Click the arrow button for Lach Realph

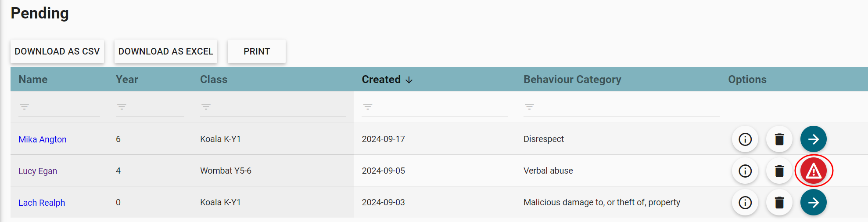(x=813, y=203)
